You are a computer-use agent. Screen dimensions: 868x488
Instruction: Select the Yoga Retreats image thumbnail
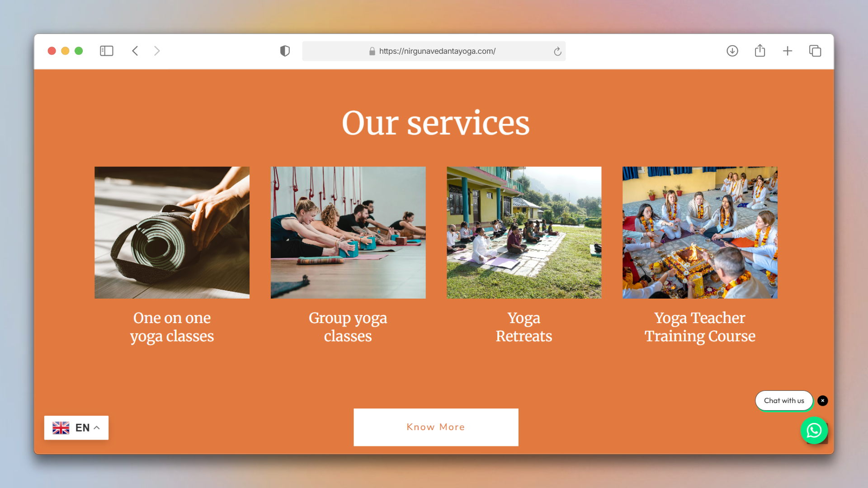(x=524, y=232)
